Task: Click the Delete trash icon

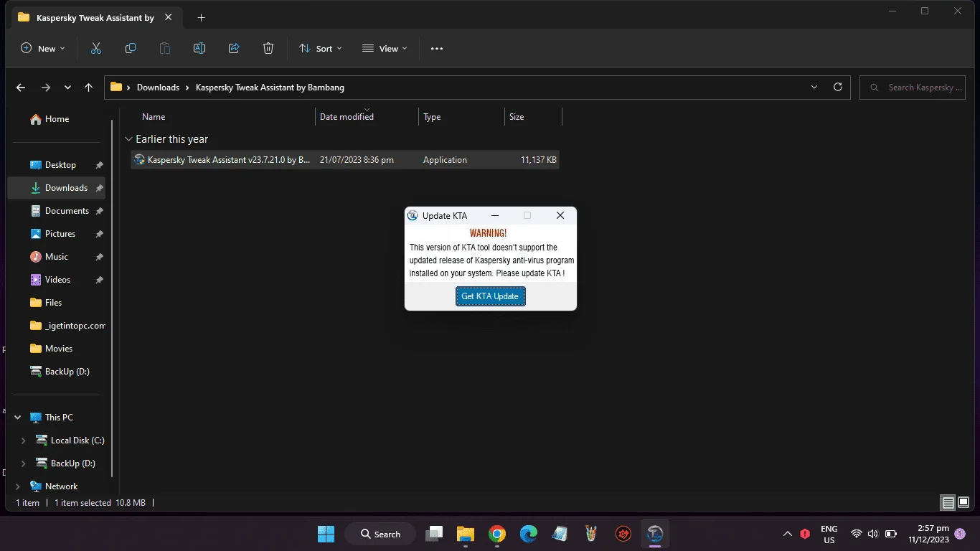Action: 268,48
